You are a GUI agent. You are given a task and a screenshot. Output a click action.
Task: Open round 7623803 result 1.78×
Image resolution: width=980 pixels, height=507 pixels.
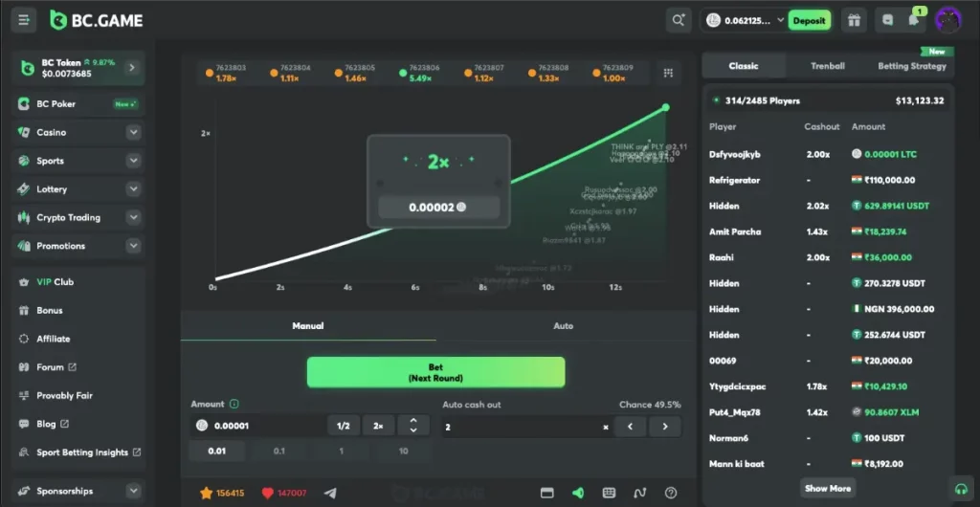pos(226,73)
